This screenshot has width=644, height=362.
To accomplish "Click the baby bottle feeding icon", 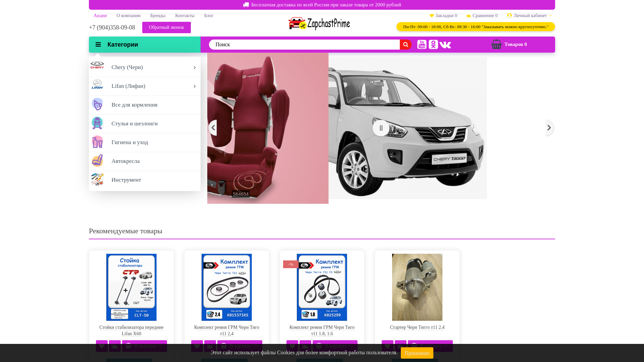I will 97,104.
